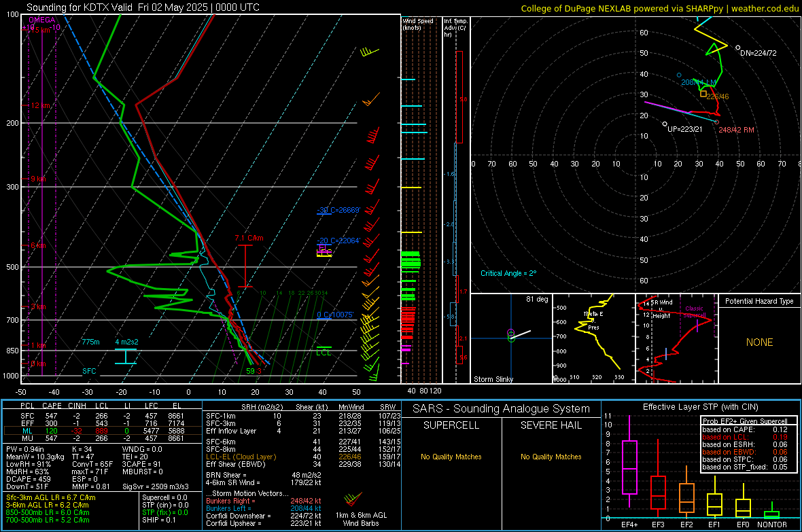802x532 pixels.
Task: Click the green LCL marker label
Action: click(324, 353)
